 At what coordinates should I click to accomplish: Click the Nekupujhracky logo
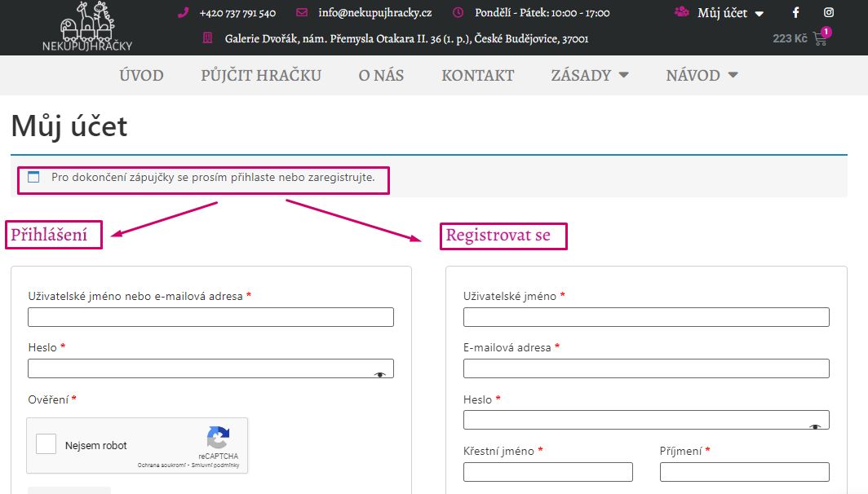pyautogui.click(x=87, y=28)
